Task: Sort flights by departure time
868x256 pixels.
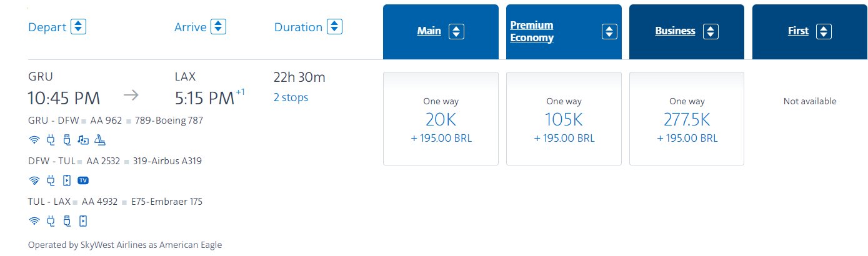Action: point(57,27)
